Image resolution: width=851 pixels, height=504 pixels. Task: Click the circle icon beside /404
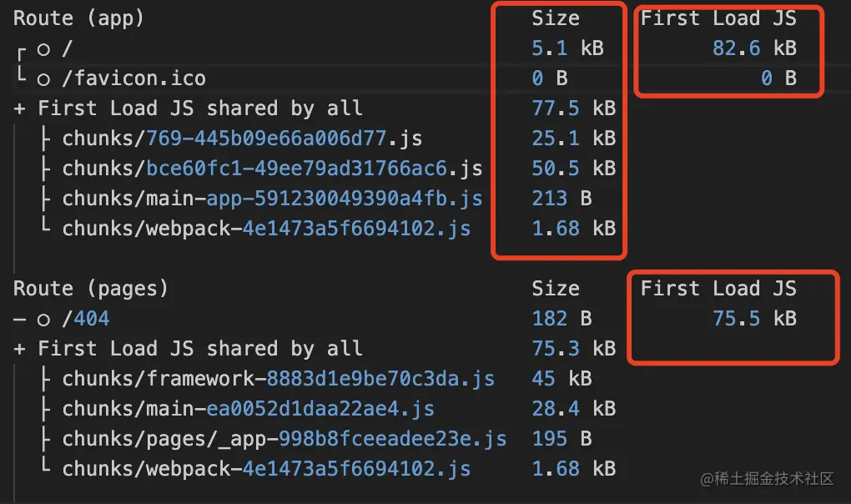pyautogui.click(x=43, y=320)
